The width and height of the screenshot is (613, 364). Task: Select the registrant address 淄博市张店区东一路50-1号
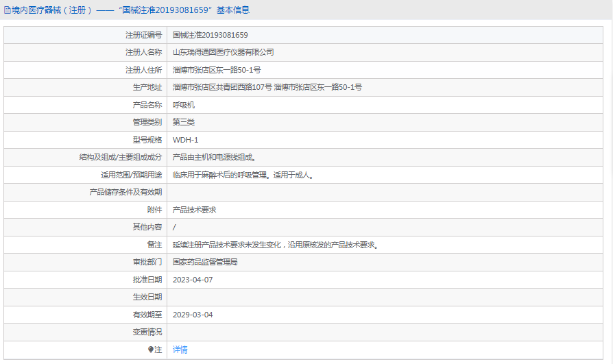(x=217, y=70)
